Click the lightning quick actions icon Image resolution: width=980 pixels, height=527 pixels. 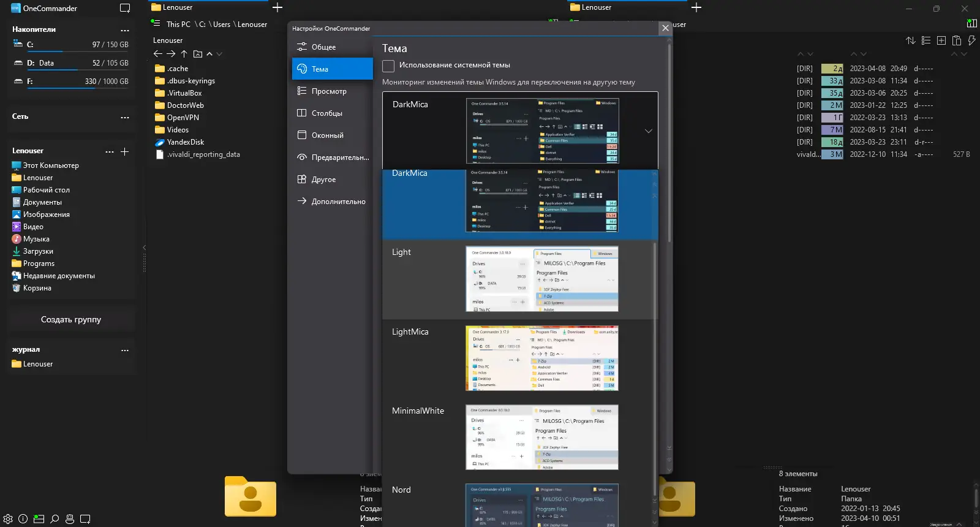click(971, 40)
